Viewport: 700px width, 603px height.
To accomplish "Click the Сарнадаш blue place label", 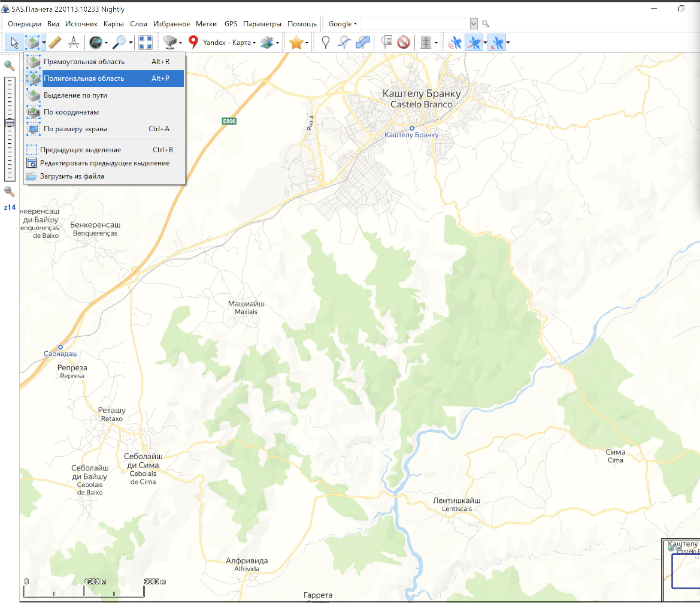I will 61,353.
